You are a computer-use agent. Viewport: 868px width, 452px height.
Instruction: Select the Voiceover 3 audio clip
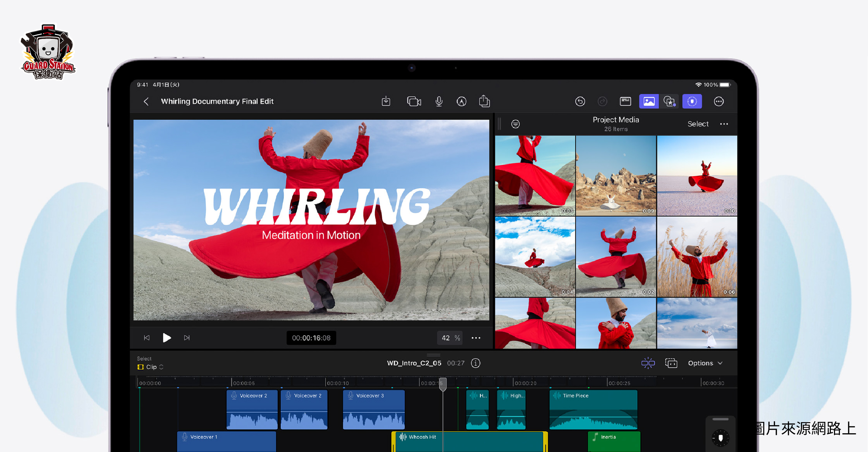tap(374, 410)
